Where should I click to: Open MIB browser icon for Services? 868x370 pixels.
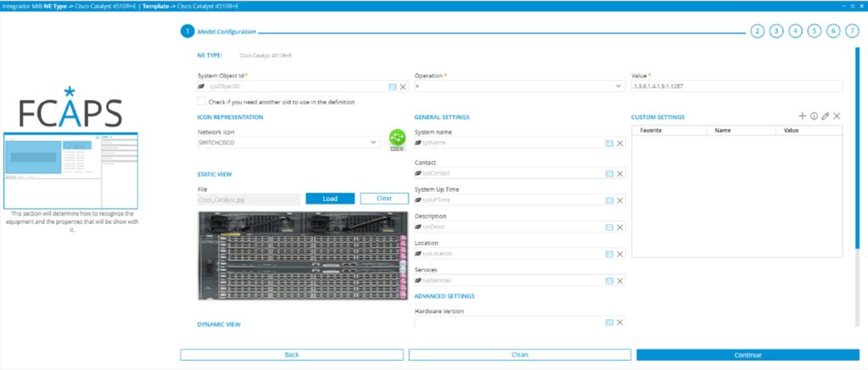(609, 281)
